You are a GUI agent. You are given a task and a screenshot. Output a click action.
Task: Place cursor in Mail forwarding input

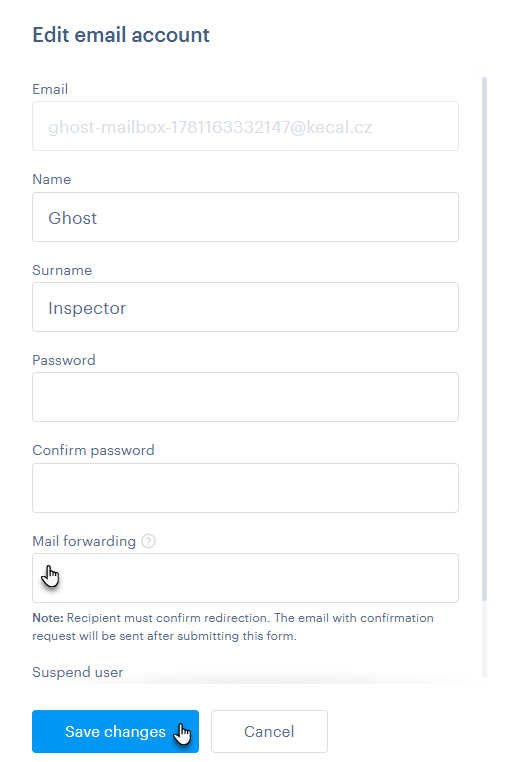click(245, 578)
